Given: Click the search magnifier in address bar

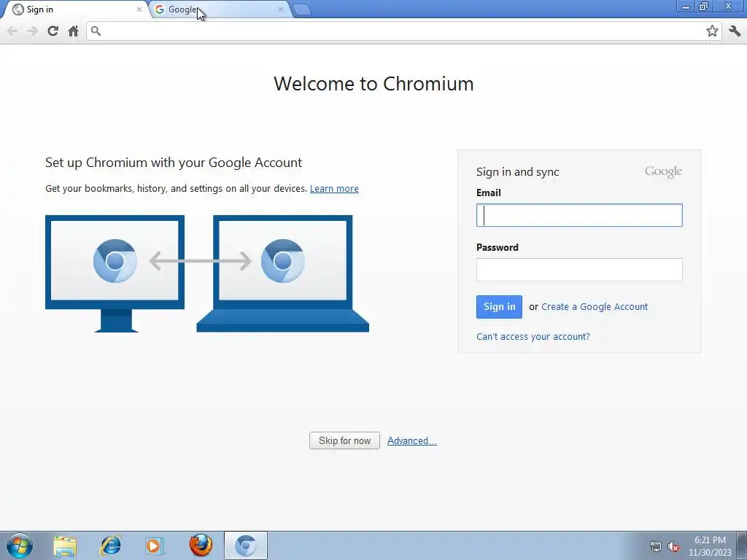Looking at the screenshot, I should (96, 31).
